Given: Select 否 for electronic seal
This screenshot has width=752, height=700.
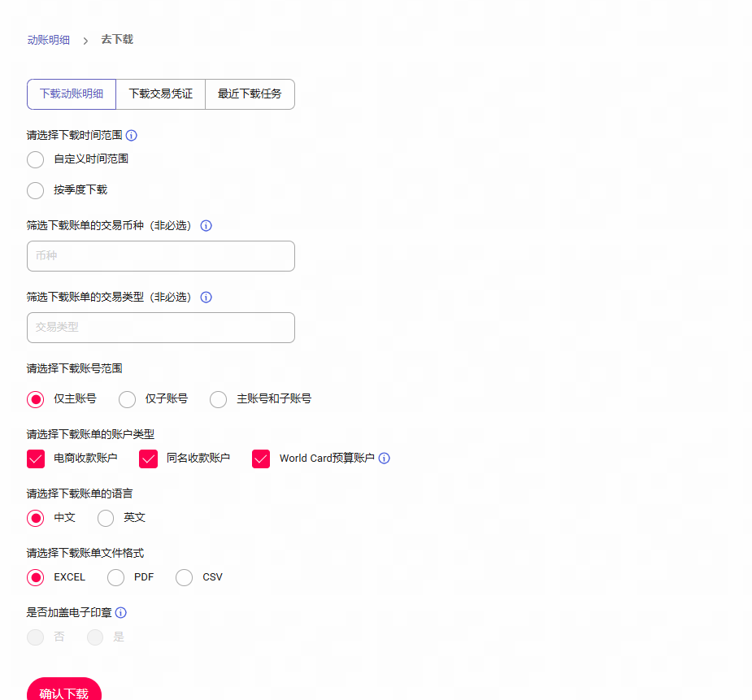Looking at the screenshot, I should point(36,637).
